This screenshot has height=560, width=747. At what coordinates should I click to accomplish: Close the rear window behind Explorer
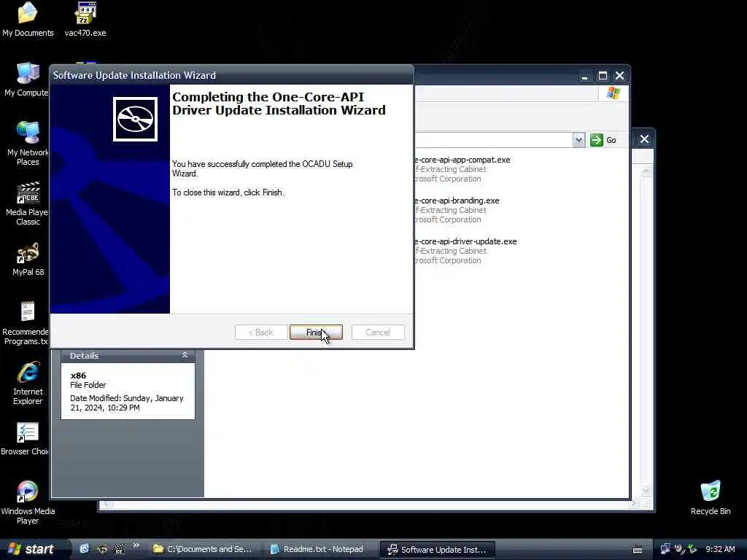click(644, 139)
